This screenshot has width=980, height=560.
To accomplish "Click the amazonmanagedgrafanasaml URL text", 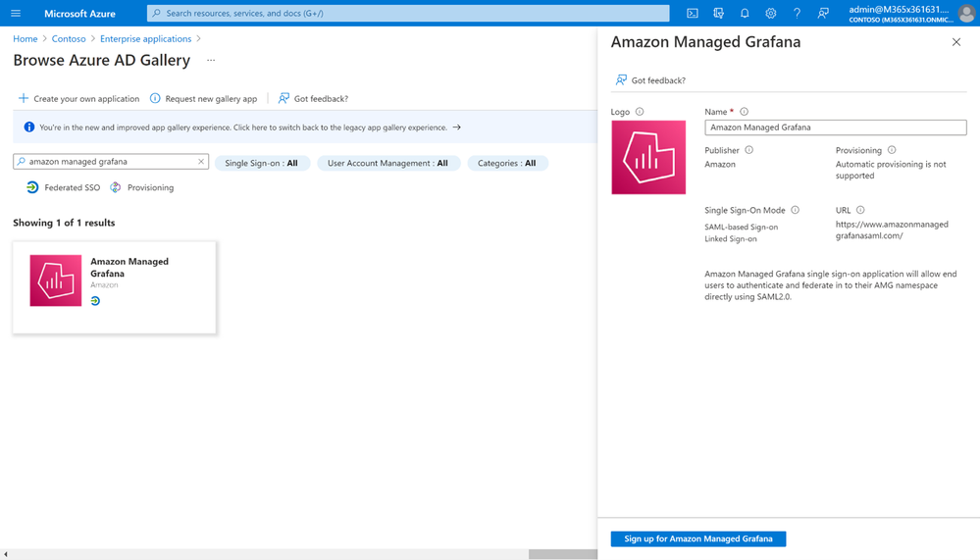I will (x=892, y=230).
